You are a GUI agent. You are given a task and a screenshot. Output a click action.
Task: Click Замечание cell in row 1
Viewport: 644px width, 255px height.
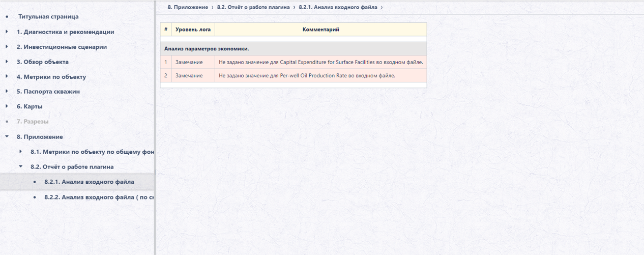(193, 62)
